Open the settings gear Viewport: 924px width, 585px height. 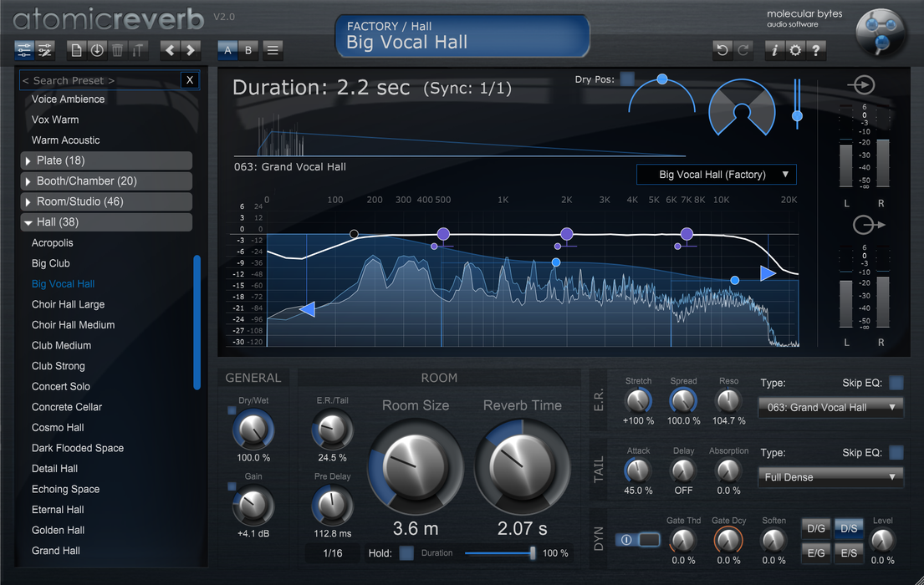(795, 50)
